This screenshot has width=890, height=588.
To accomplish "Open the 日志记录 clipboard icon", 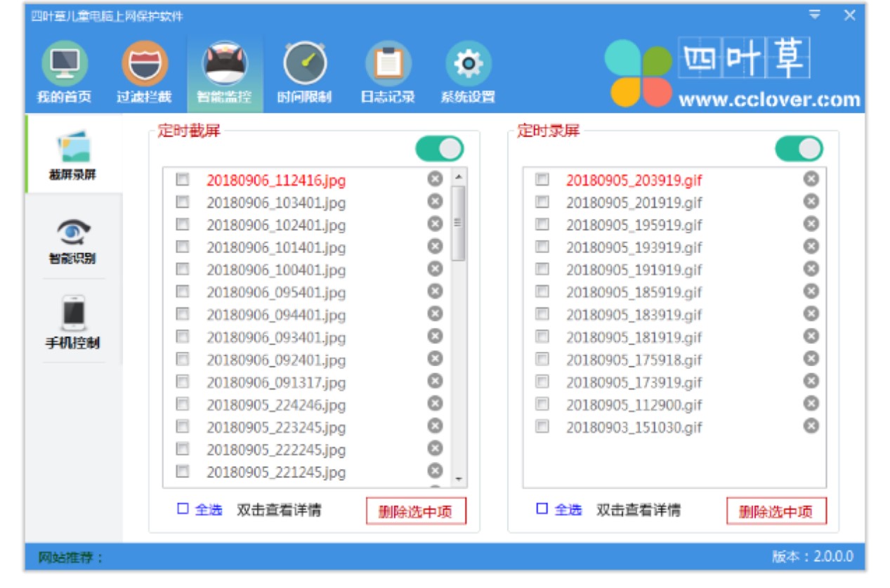I will tap(388, 65).
